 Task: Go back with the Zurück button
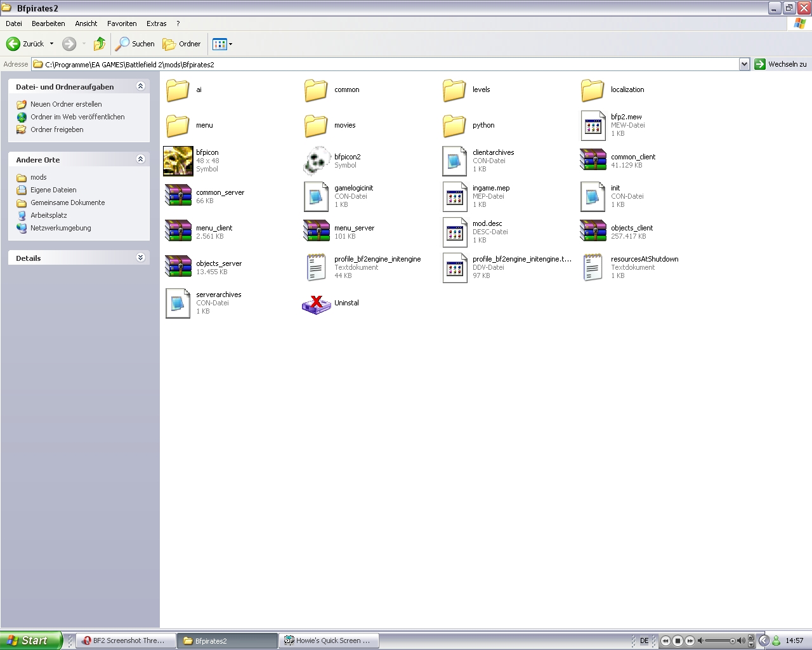(25, 44)
